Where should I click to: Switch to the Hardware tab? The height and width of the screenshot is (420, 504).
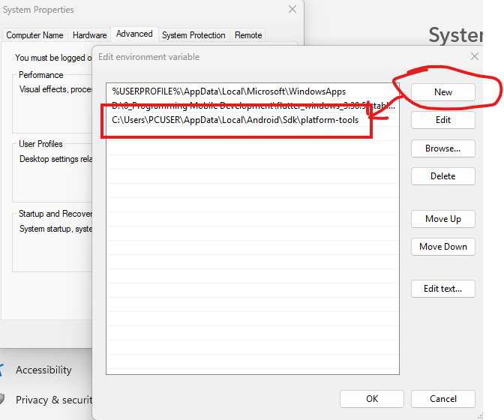click(89, 35)
